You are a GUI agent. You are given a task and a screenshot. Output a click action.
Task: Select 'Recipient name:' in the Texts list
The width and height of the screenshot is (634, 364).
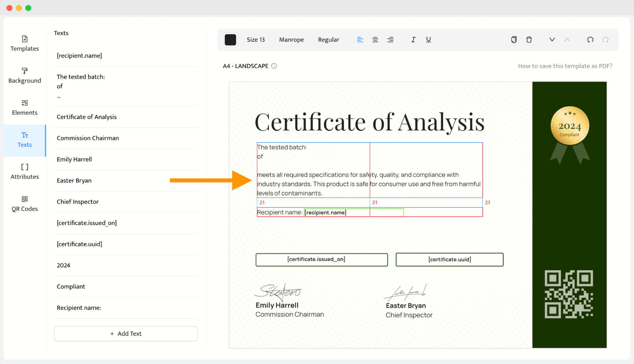[x=126, y=308]
